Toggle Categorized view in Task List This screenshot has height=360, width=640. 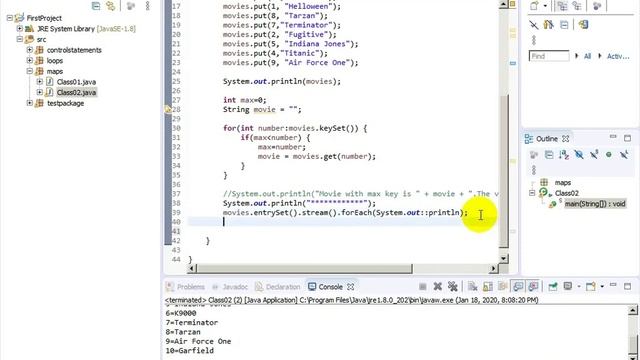coord(562,6)
